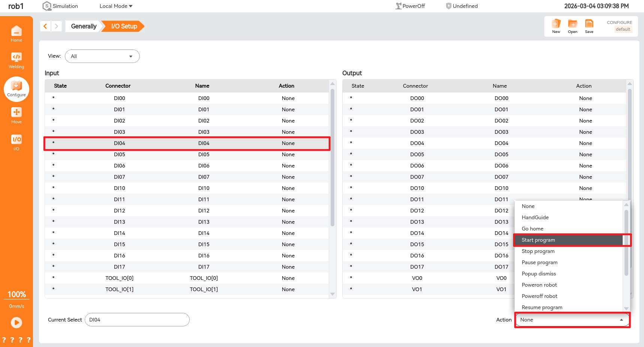Click the Input table vertical scrollbar
Screen dimensions: 644x347
(332, 157)
